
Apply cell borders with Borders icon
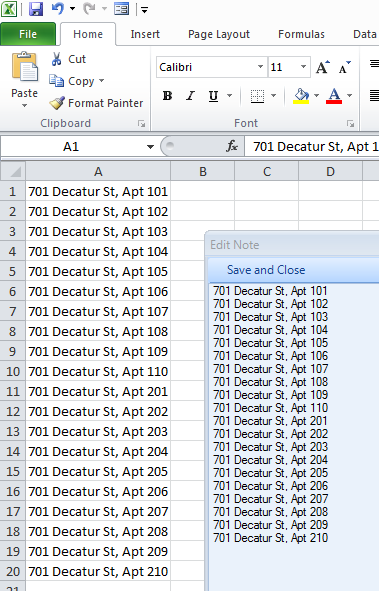click(x=257, y=96)
